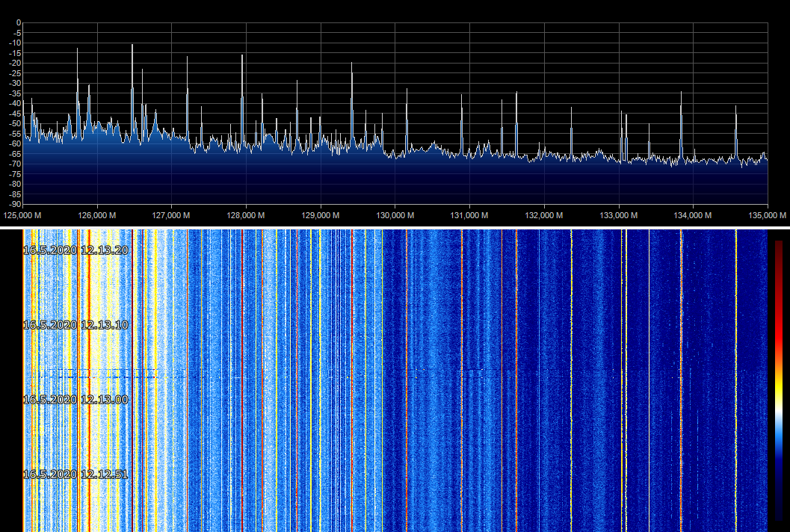Tune to the tallest peak near 126.5 MHz

point(132,46)
